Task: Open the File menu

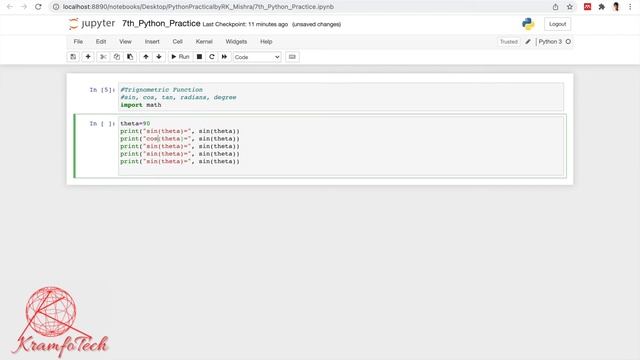Action: pyautogui.click(x=78, y=42)
